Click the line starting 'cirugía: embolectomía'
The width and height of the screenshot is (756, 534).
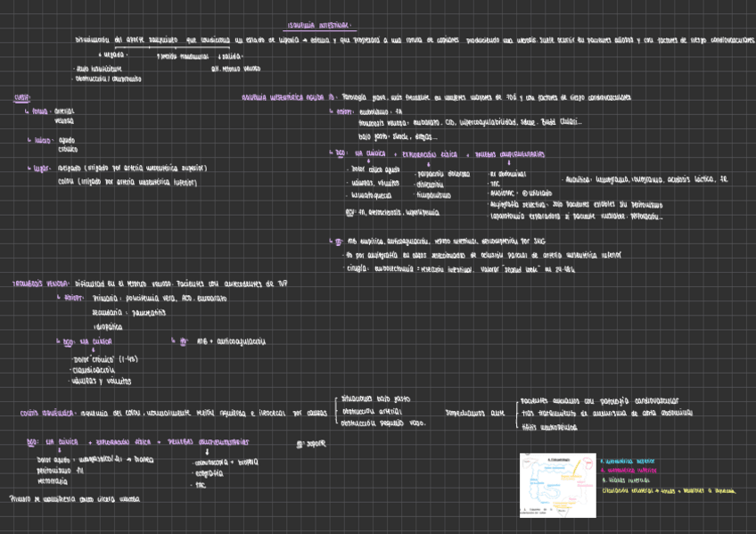pos(460,269)
